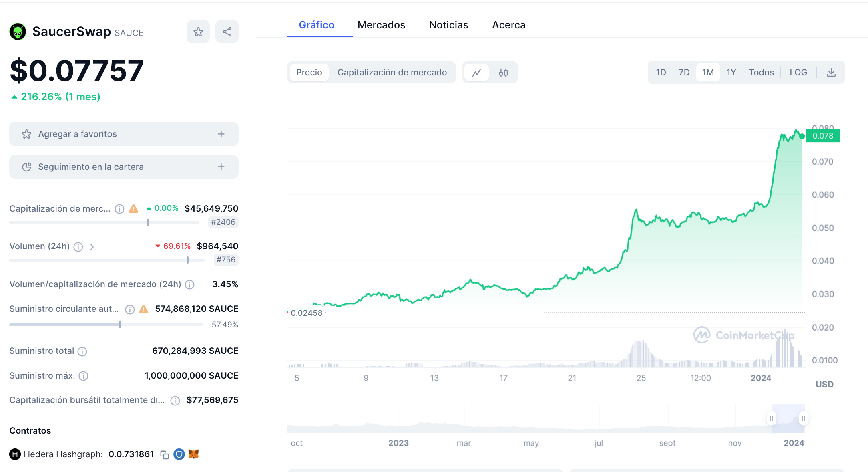Click the 0.02458 starting price label
Screen dimensions: 868x472
tap(306, 313)
